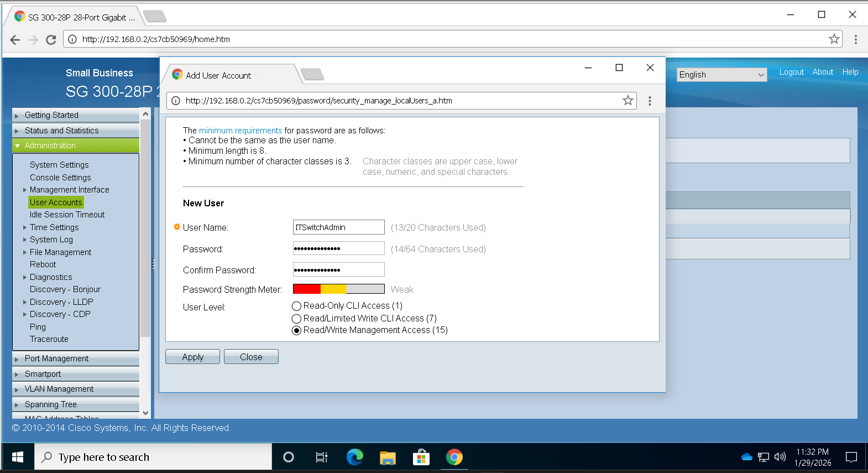Screen dimensions: 868x473
Task: Expand the Time Settings tree item
Action: point(54,227)
